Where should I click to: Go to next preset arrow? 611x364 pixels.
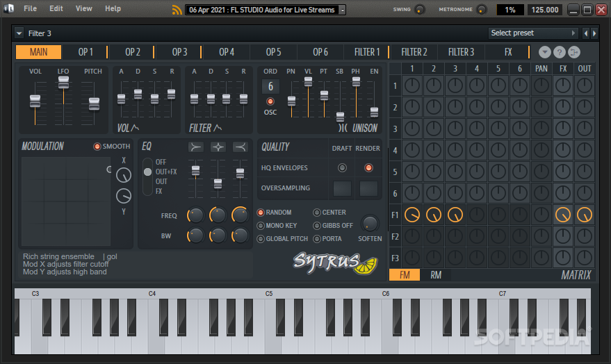[x=594, y=33]
